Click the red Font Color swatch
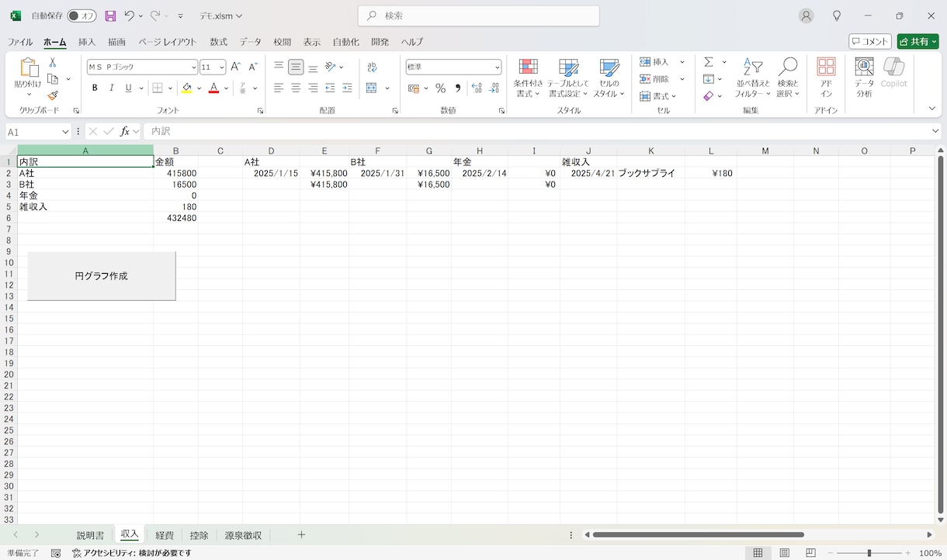 point(213,88)
